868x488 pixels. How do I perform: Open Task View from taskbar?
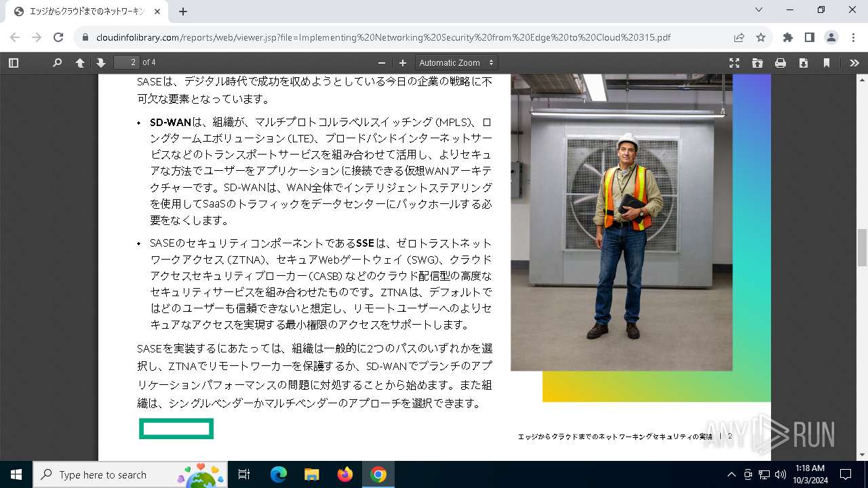[x=244, y=474]
